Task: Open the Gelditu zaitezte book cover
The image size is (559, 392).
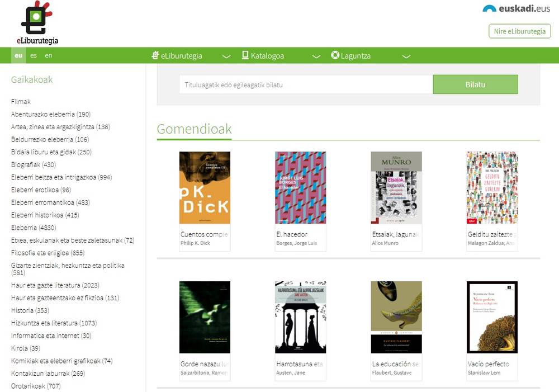Action: tap(492, 188)
